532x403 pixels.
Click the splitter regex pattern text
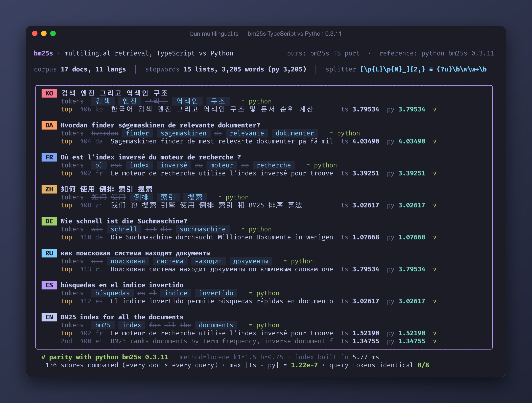tap(423, 69)
